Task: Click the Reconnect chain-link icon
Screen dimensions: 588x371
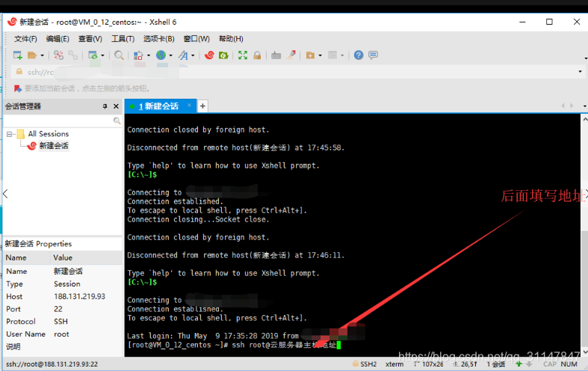Action: pos(72,55)
